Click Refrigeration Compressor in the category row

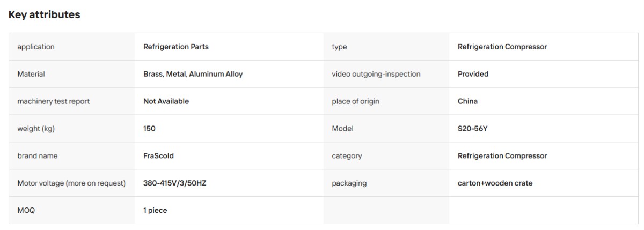pyautogui.click(x=502, y=156)
